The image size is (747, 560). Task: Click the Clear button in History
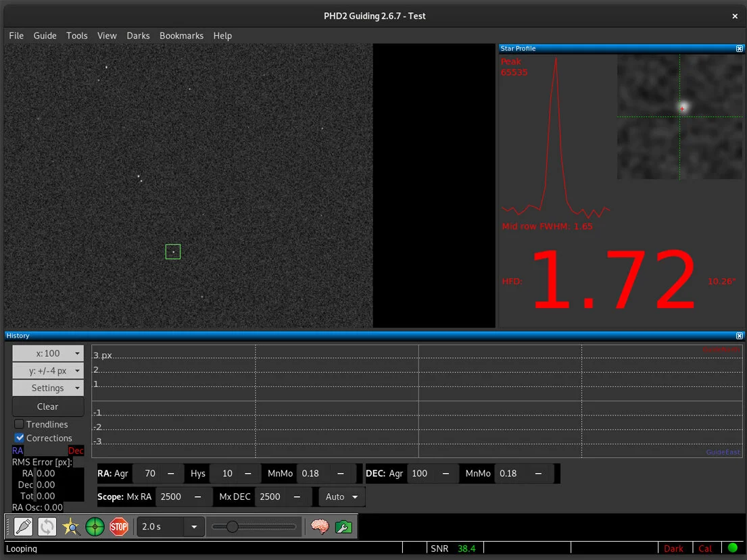pyautogui.click(x=48, y=407)
